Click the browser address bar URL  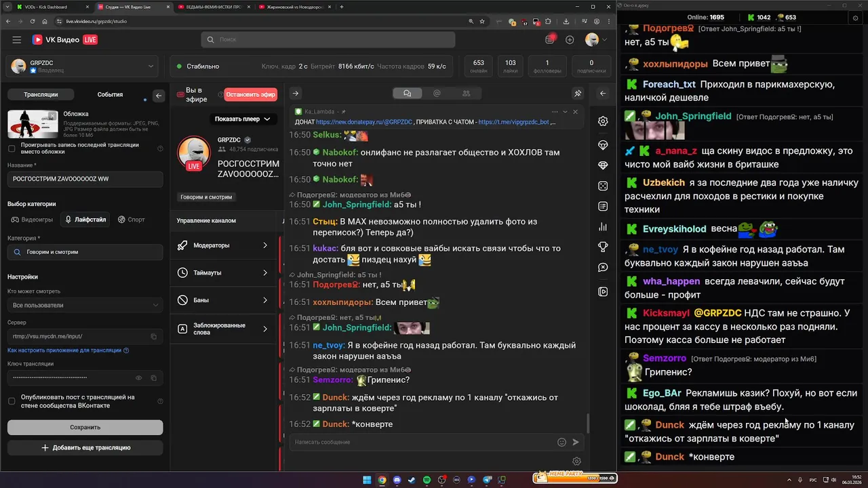coord(96,21)
